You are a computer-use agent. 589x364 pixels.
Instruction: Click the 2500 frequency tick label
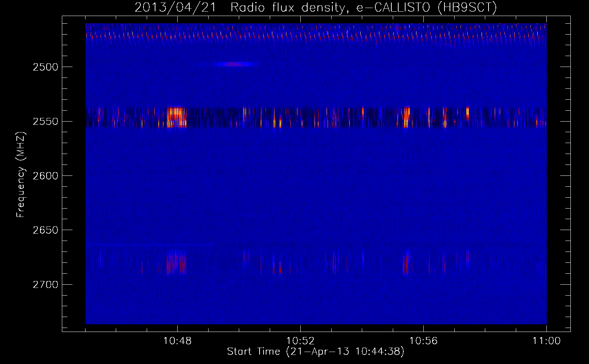[x=46, y=67]
